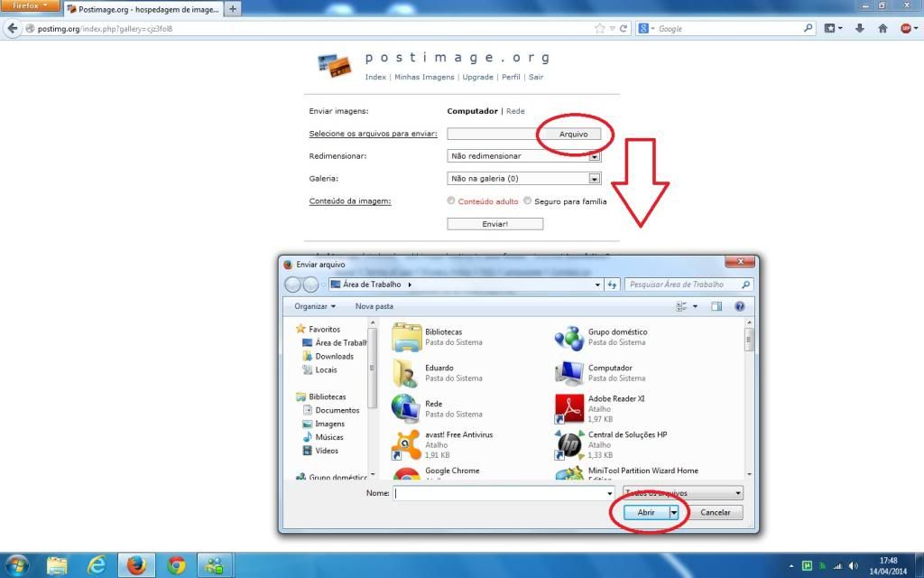
Task: Click Cancelar button in file dialog
Action: (716, 512)
